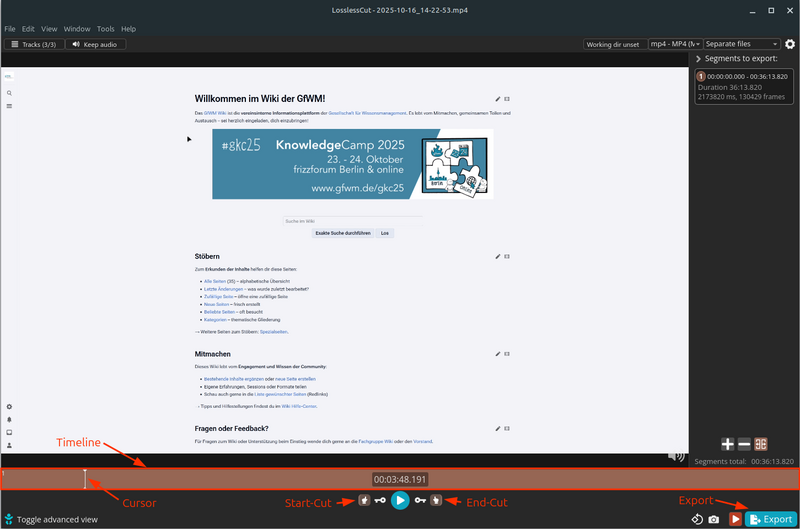Click the video preview area to toggle playback
The height and width of the screenshot is (529, 800).
[x=345, y=260]
